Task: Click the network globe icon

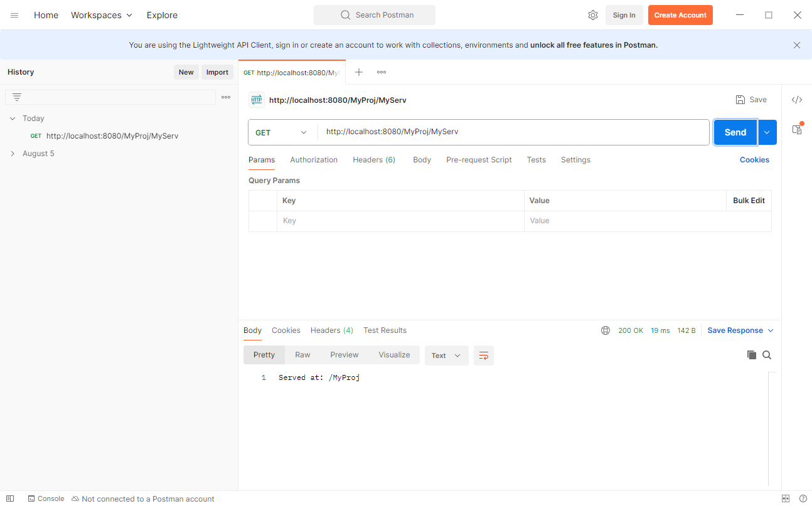Action: (x=606, y=330)
